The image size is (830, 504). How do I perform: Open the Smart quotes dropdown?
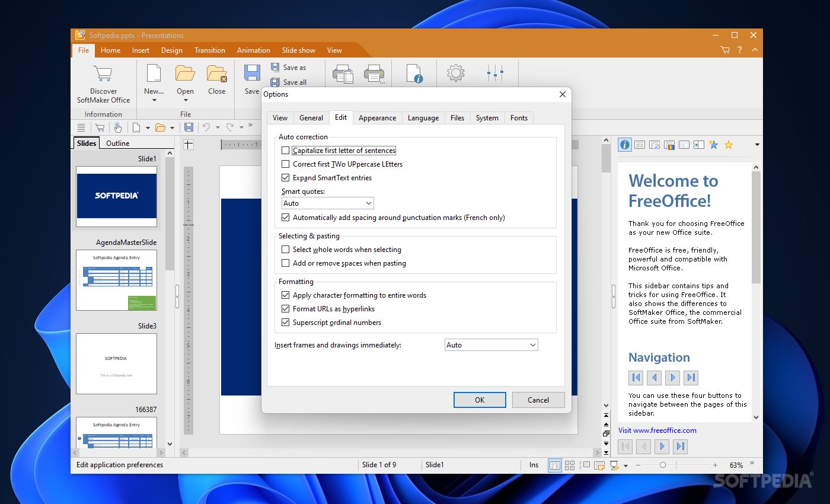coord(328,203)
